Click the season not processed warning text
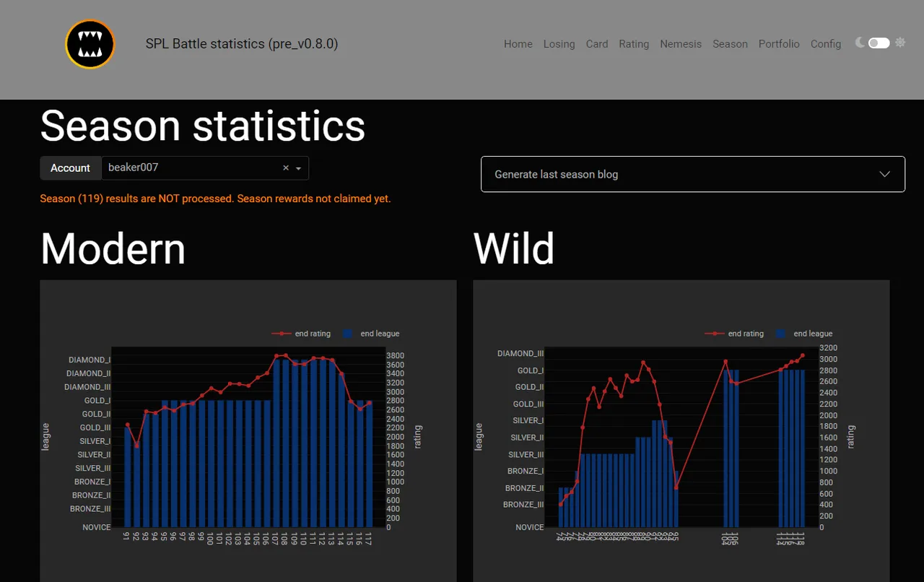Image resolution: width=924 pixels, height=582 pixels. [x=216, y=199]
